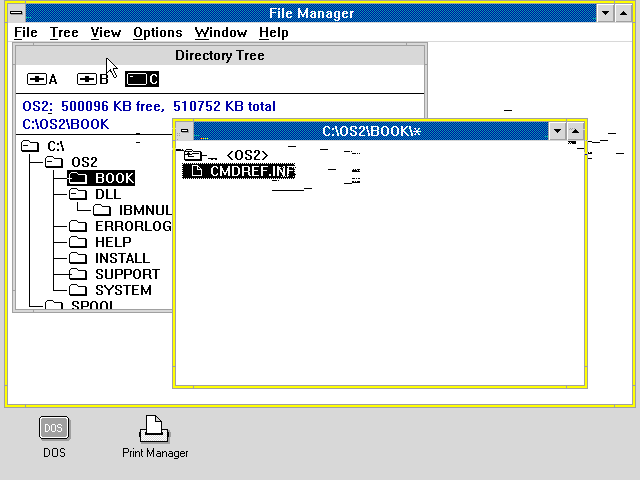Minimize the File Manager window

pos(606,13)
